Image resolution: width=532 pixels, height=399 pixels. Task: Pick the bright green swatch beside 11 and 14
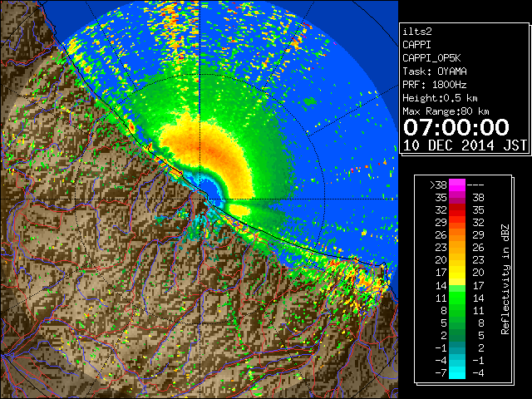(x=457, y=298)
